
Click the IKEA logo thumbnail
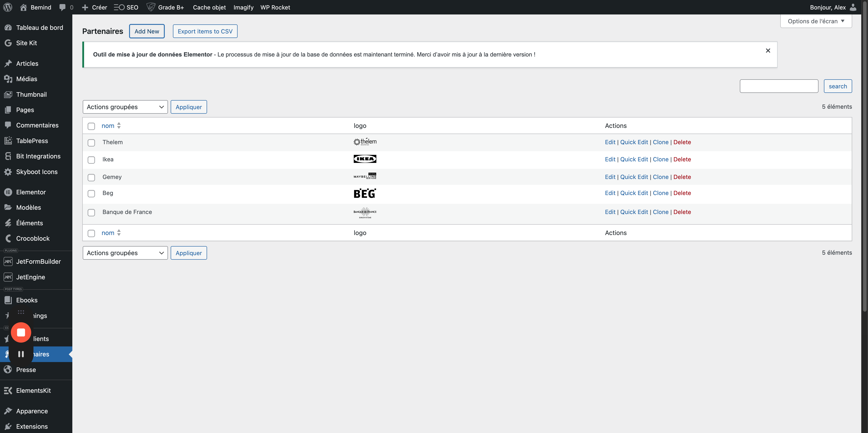pos(365,159)
